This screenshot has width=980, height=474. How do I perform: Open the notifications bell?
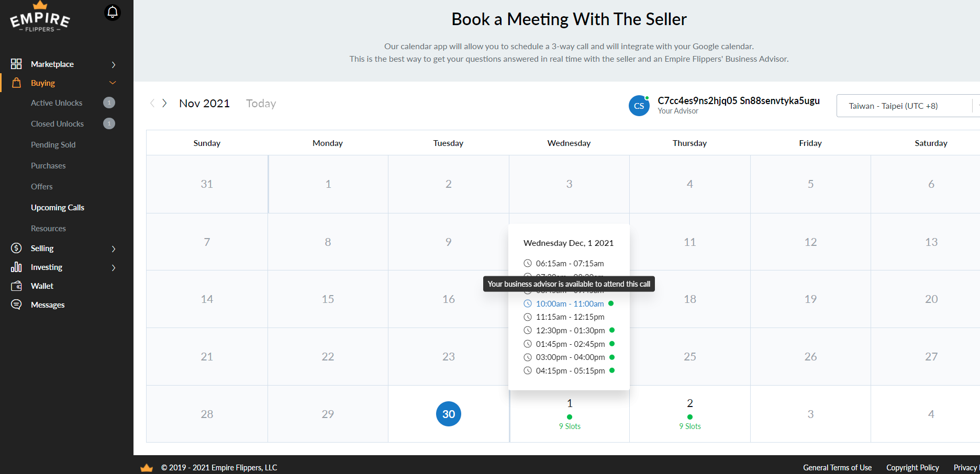[x=112, y=12]
